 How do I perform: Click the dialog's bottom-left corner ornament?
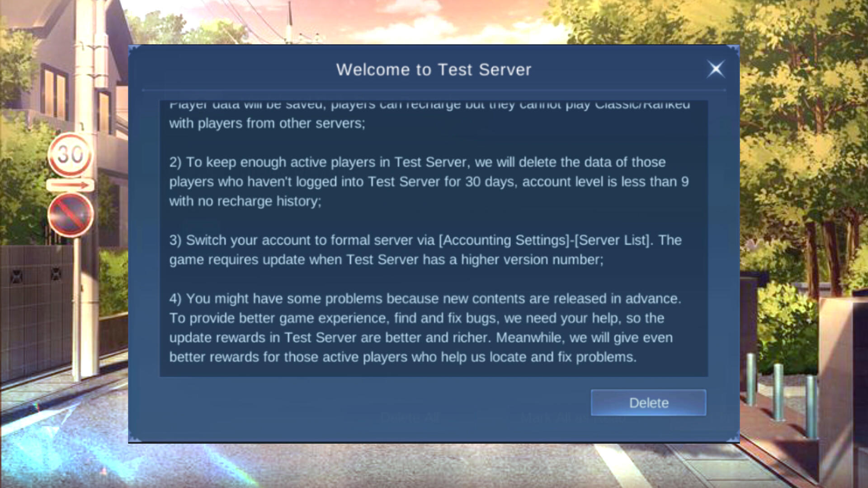(135, 436)
